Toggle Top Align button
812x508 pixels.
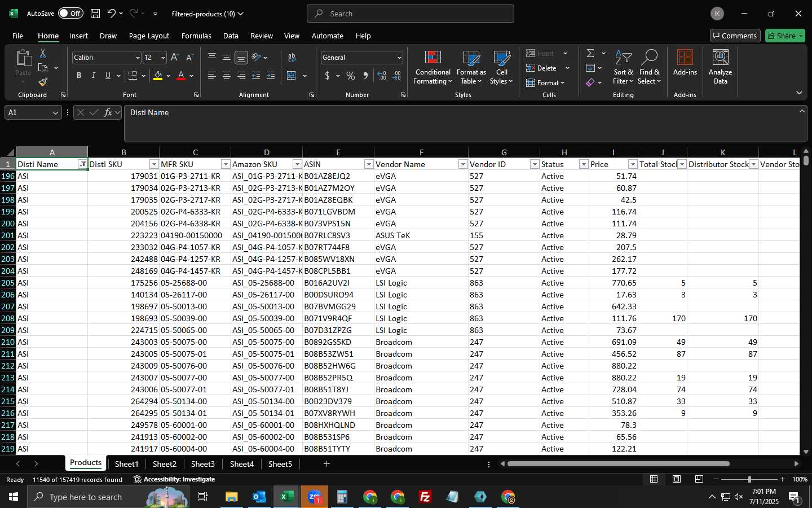click(212, 58)
